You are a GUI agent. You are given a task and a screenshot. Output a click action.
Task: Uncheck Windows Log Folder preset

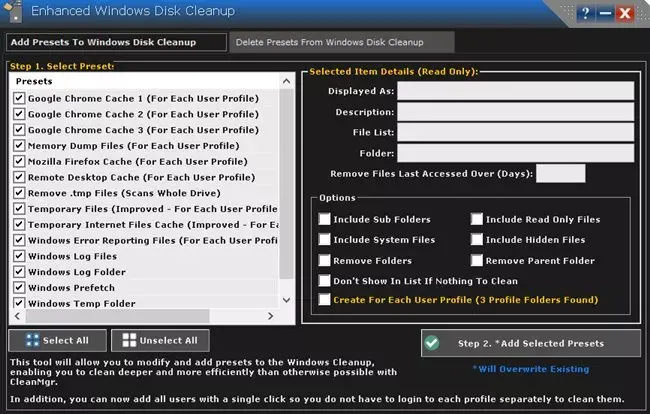(x=19, y=271)
